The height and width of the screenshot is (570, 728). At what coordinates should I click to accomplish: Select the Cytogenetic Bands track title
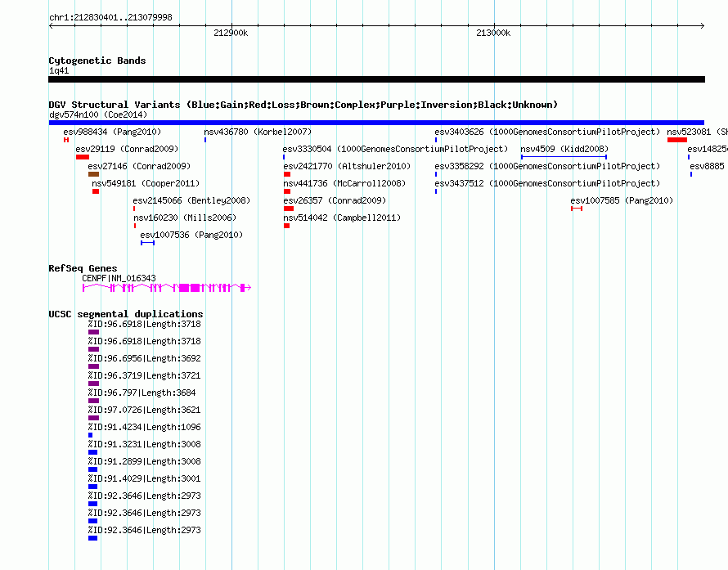click(97, 61)
